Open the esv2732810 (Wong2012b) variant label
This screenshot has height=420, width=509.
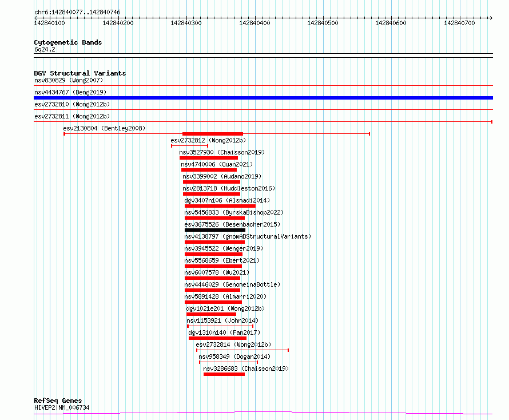pos(72,104)
